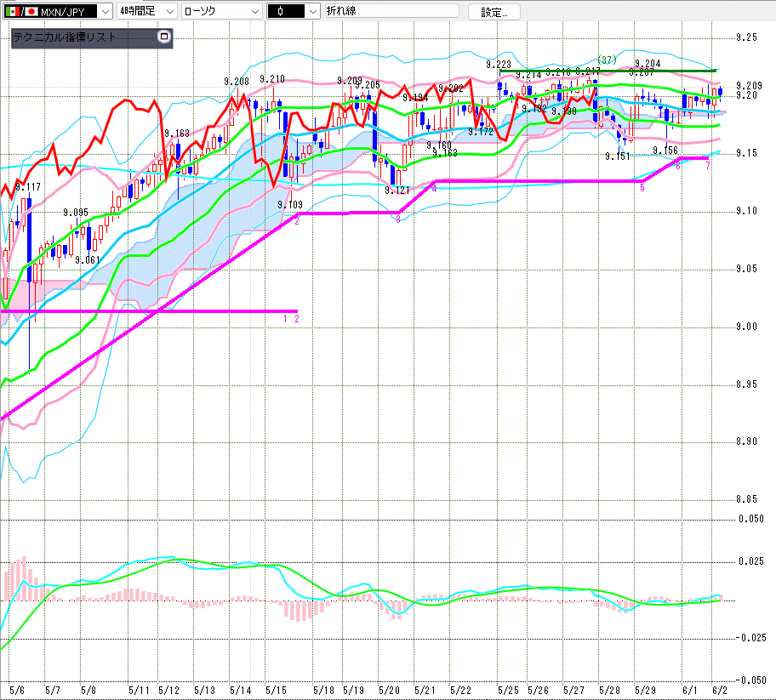The height and width of the screenshot is (700, 776).
Task: Click the 9.210 high price label
Action: 272,79
